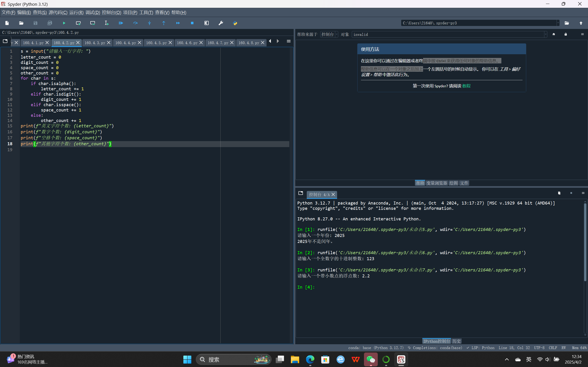Open the help source 控制台 dropdown
Screen dimensions: 588x367
pyautogui.click(x=329, y=34)
